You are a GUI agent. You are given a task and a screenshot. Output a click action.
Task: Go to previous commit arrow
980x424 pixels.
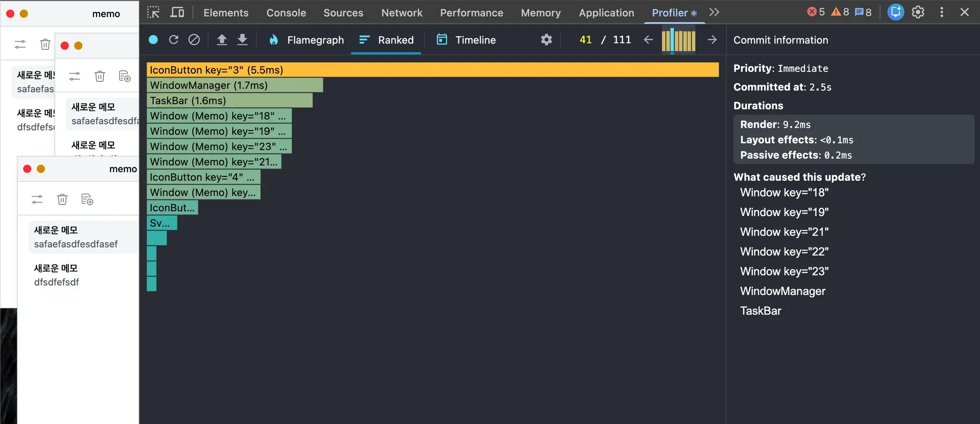648,40
